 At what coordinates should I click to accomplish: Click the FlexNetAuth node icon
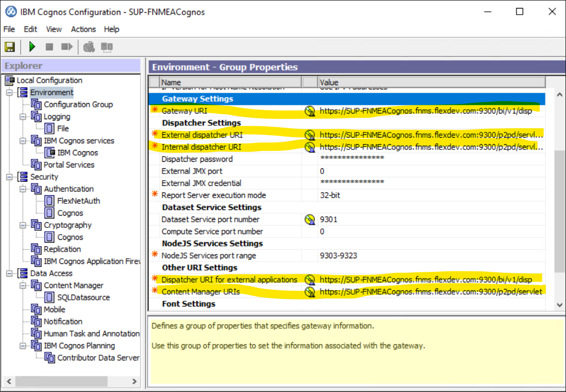pyautogui.click(x=50, y=200)
